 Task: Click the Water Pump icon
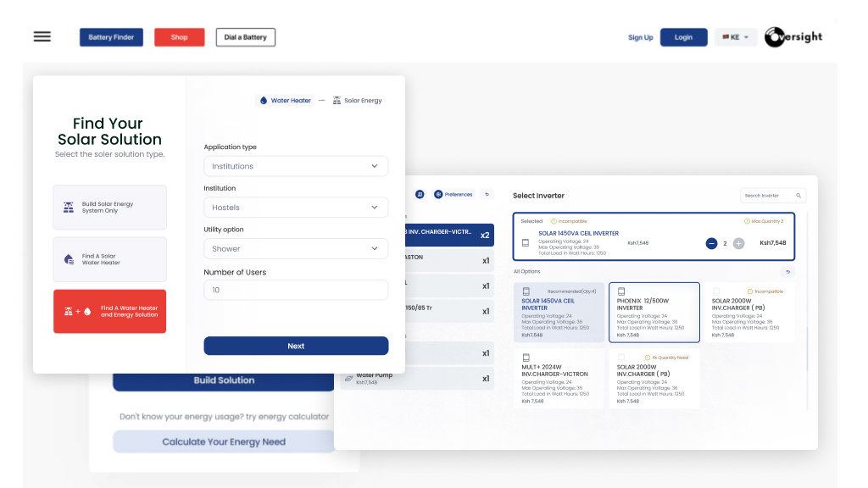348,379
